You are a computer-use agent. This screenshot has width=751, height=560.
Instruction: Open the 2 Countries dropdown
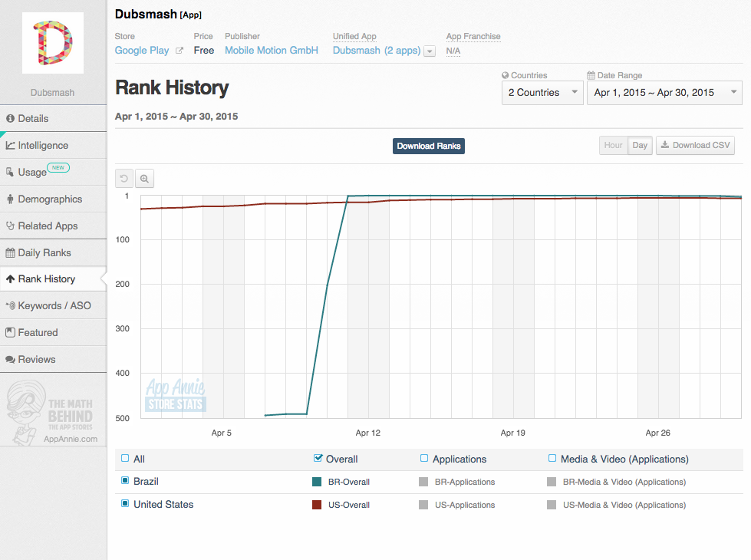coord(542,92)
